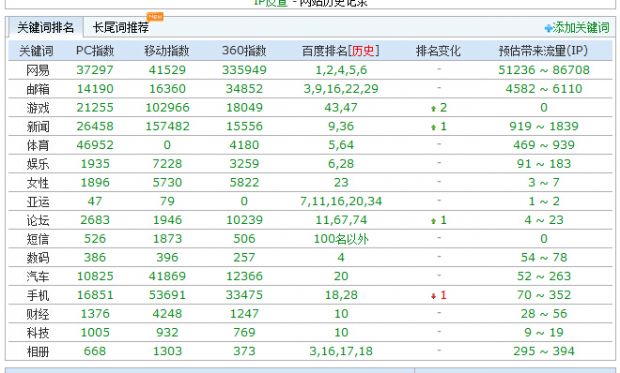Click traffic estimate 469 ~ 939
The width and height of the screenshot is (620, 373).
pyautogui.click(x=544, y=145)
